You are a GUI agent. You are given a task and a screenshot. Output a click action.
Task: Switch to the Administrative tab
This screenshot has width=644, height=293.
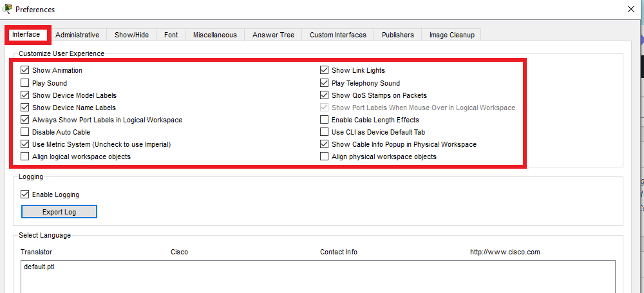(77, 35)
